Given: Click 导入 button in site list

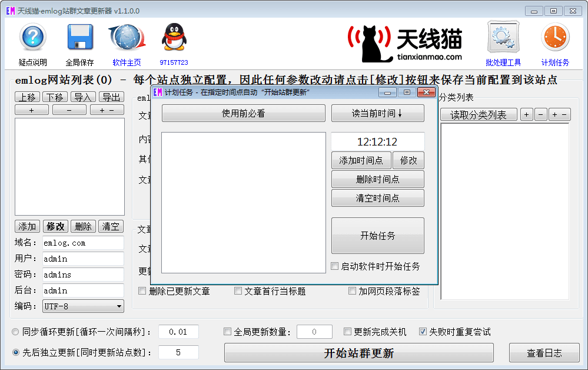Looking at the screenshot, I should pyautogui.click(x=83, y=97).
